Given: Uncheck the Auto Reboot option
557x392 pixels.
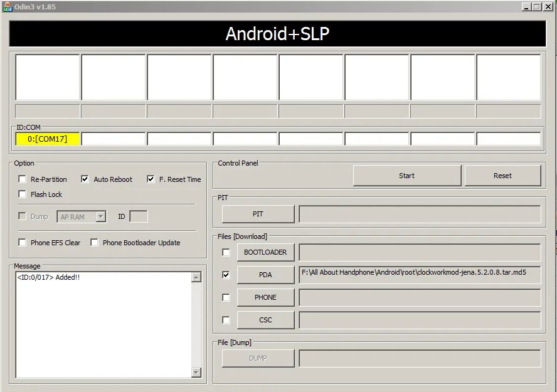Looking at the screenshot, I should pos(85,179).
